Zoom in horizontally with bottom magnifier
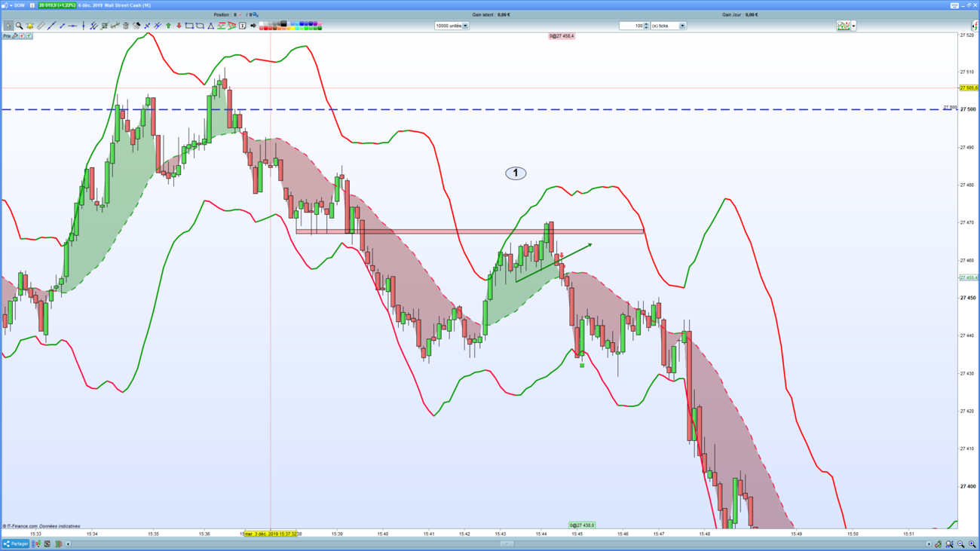980x551 pixels. [972, 543]
